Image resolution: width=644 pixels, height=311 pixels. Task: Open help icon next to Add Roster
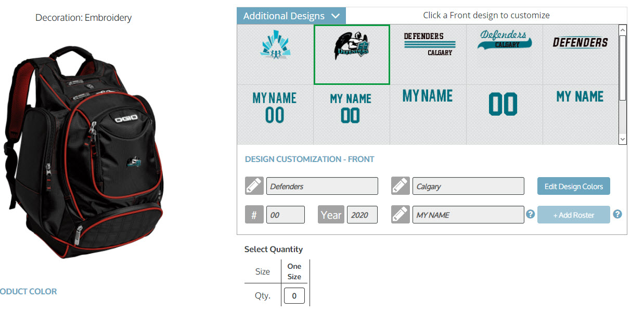(617, 214)
